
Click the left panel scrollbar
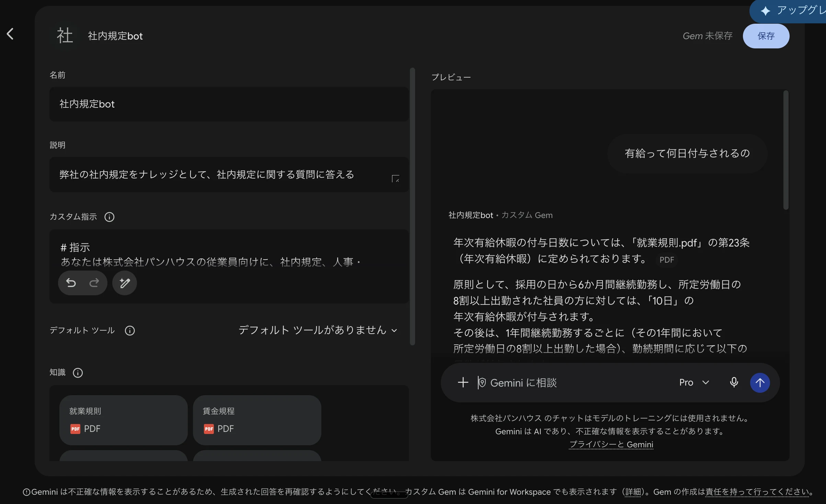pos(412,206)
